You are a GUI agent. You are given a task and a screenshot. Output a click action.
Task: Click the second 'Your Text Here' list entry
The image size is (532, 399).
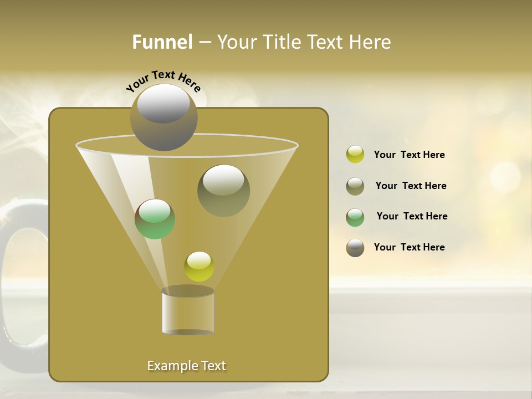coord(411,186)
